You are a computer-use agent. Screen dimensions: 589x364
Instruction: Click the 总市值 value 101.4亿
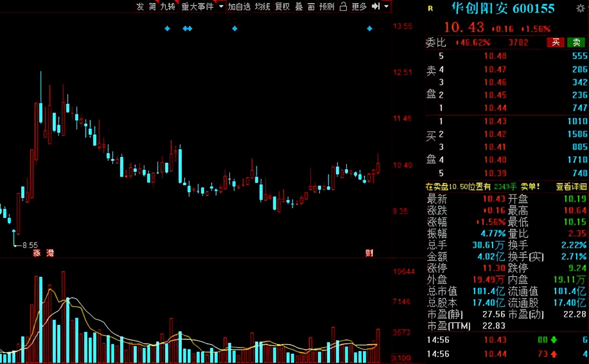(x=489, y=291)
